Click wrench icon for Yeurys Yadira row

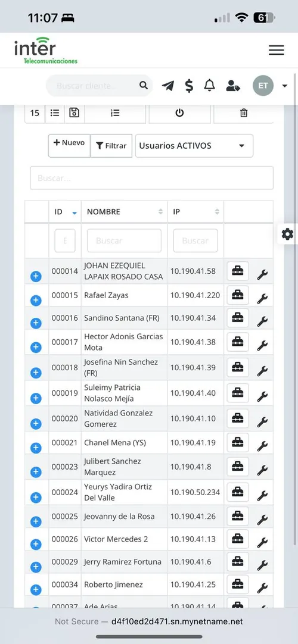pos(262,496)
